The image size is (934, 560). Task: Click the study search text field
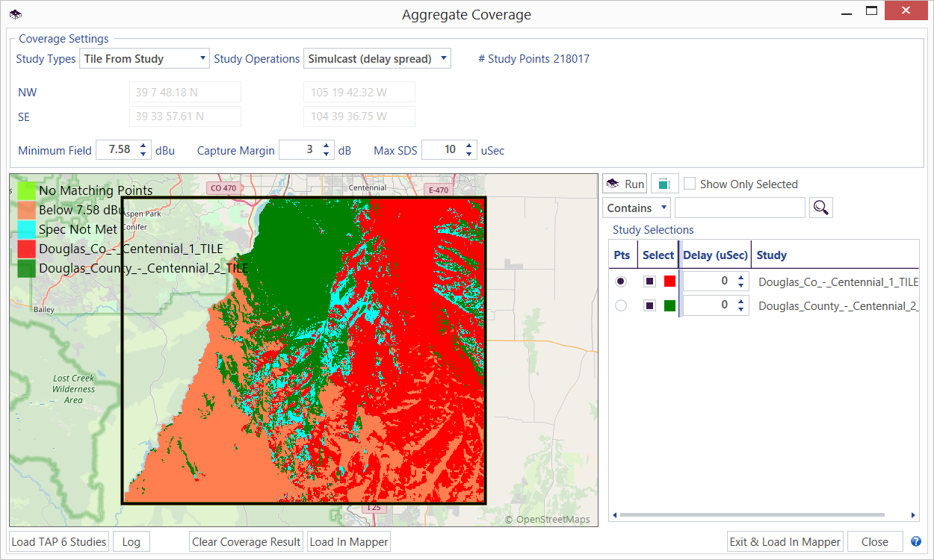pyautogui.click(x=740, y=208)
